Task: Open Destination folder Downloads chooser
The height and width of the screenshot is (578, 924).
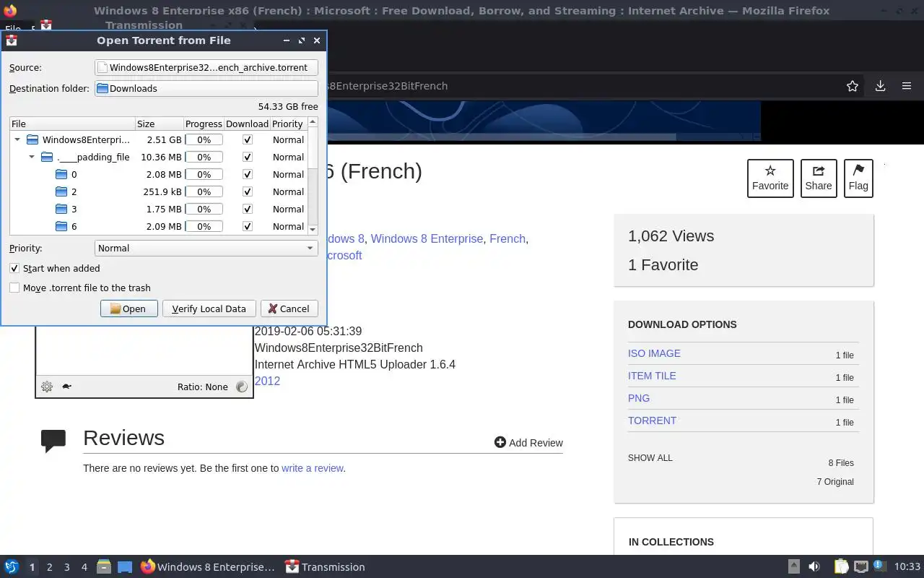Action: 206,88
